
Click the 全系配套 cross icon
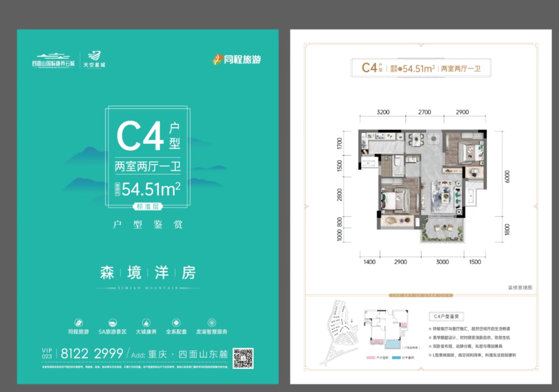176,323
